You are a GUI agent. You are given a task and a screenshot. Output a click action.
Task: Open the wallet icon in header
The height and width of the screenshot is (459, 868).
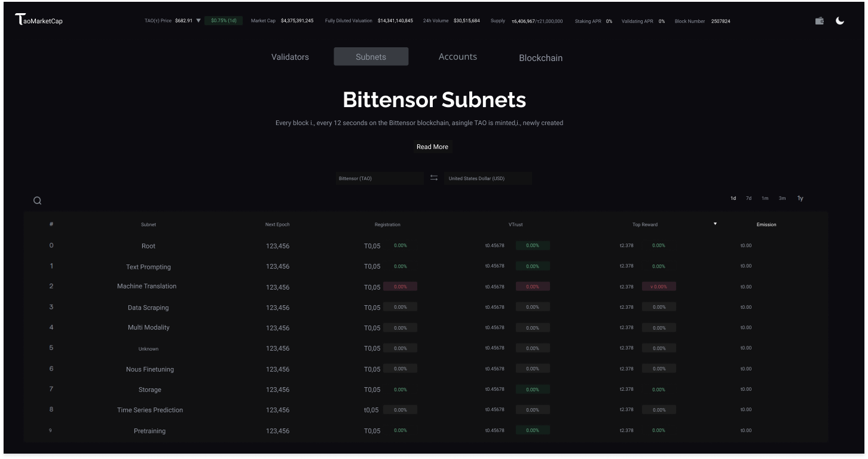820,21
